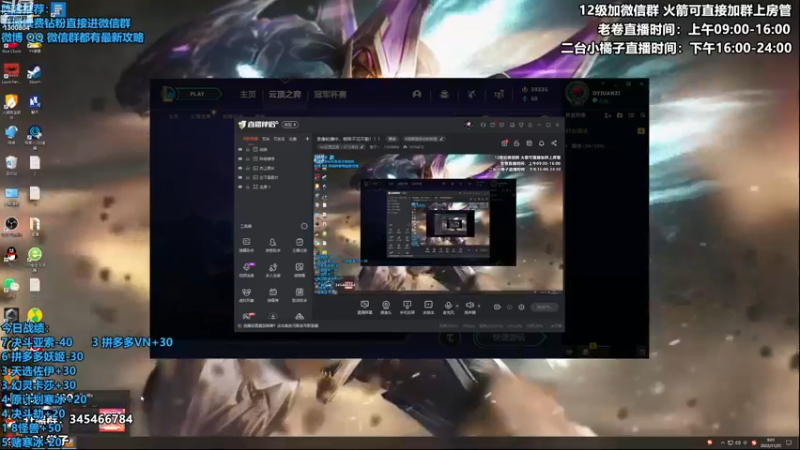
Task: Click headset support icon in companion title bar
Action: point(483,125)
